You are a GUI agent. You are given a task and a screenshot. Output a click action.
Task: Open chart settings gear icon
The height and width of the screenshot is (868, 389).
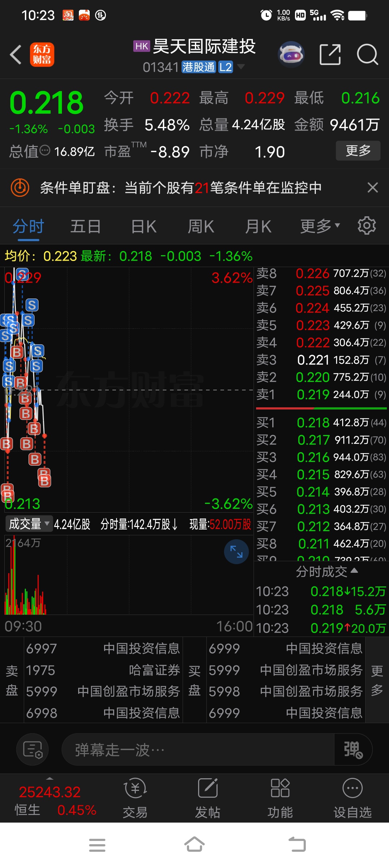point(367,226)
